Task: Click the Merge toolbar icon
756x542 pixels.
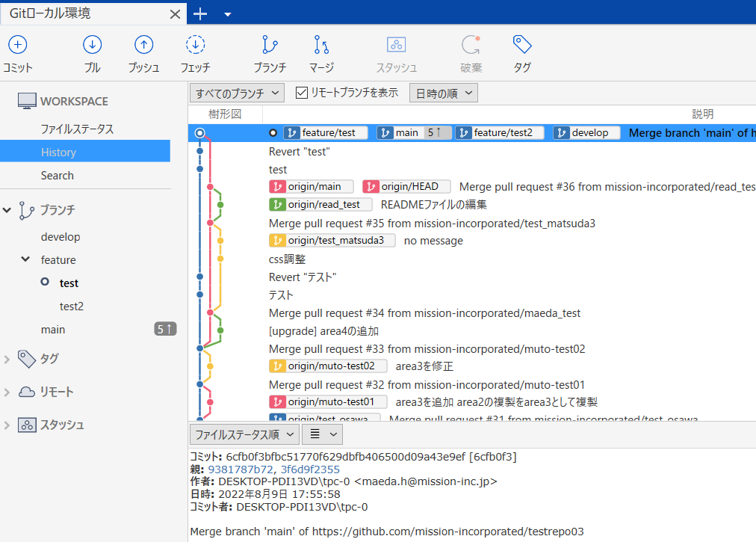Action: (x=321, y=46)
